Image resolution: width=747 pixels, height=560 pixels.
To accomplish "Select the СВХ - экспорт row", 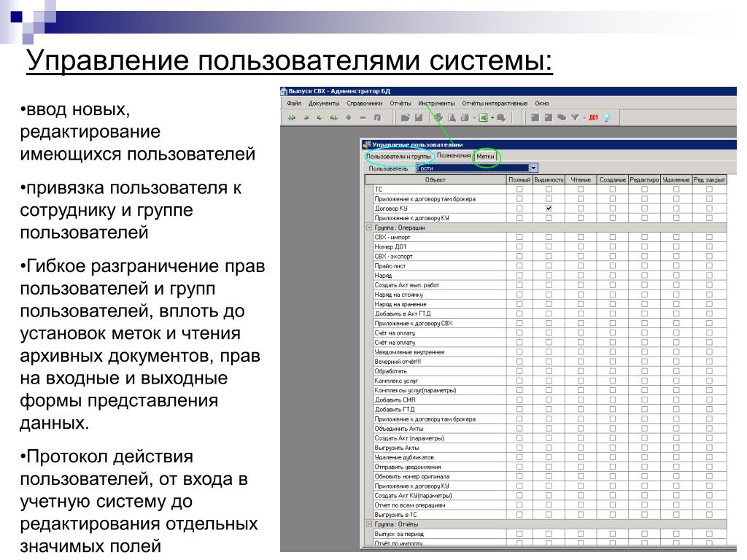I will pyautogui.click(x=439, y=256).
